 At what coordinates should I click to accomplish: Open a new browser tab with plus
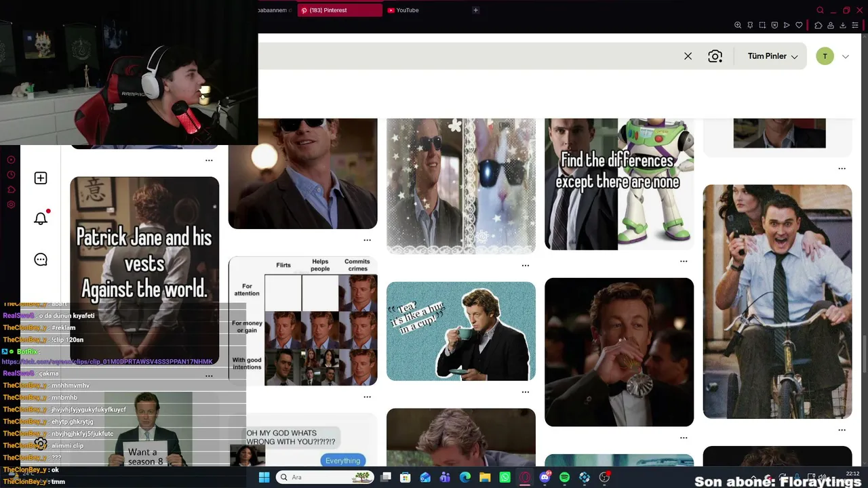(475, 10)
